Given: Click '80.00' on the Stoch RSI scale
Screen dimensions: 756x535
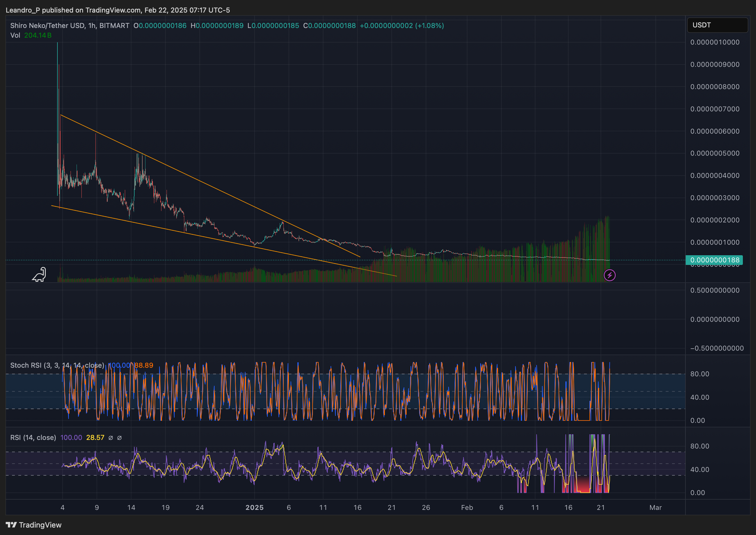Looking at the screenshot, I should coord(700,374).
